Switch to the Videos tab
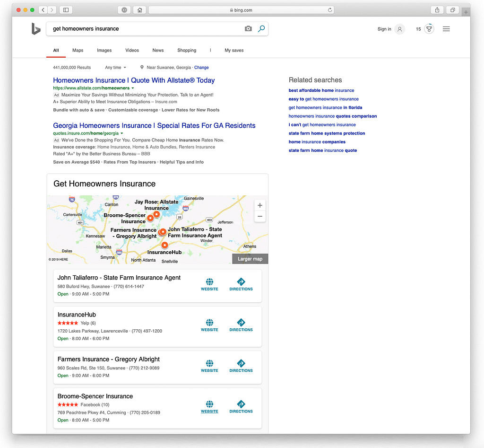 (x=132, y=50)
